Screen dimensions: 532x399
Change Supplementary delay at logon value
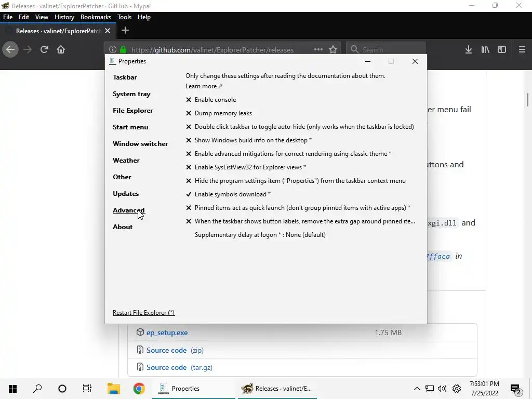260,235
